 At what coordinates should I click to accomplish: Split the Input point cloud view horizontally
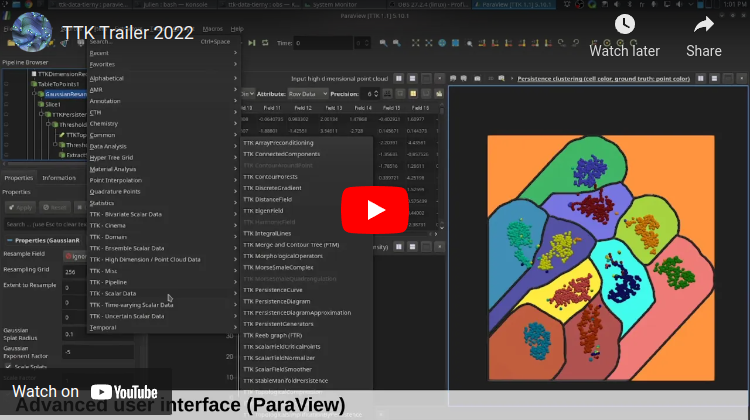click(x=398, y=78)
